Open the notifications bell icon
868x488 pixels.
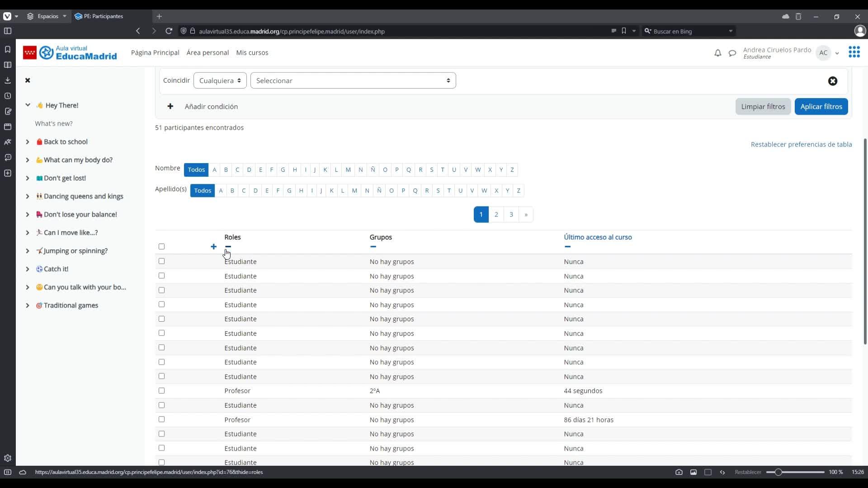[x=717, y=53]
